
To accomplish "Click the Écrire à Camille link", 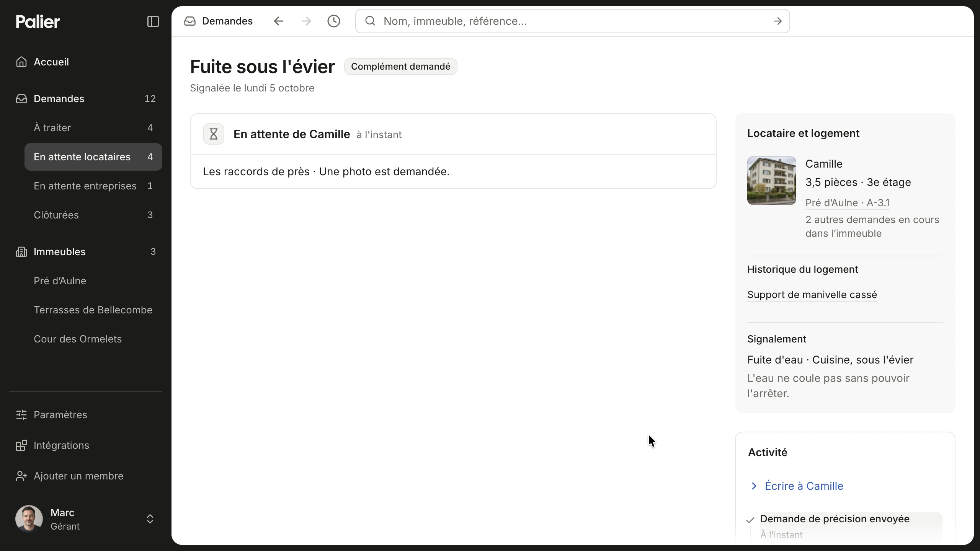I will [804, 486].
